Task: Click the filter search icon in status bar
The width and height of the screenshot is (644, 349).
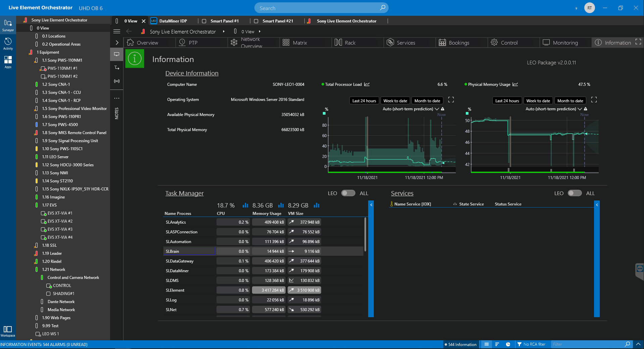Action: point(627,344)
